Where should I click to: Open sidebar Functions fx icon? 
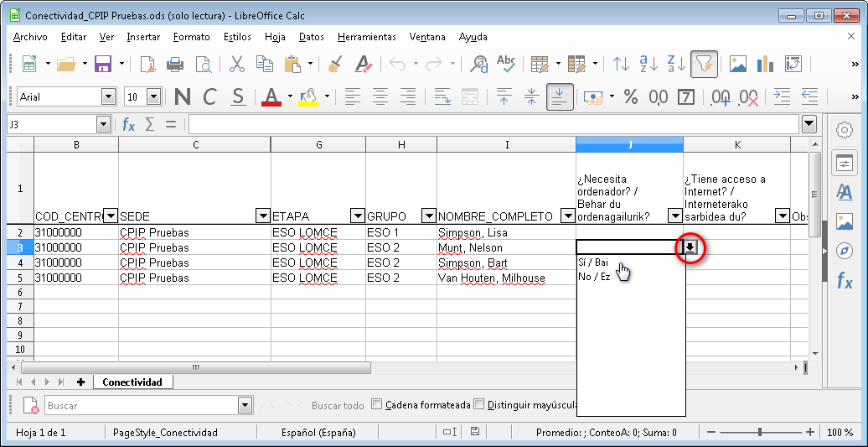[x=845, y=281]
